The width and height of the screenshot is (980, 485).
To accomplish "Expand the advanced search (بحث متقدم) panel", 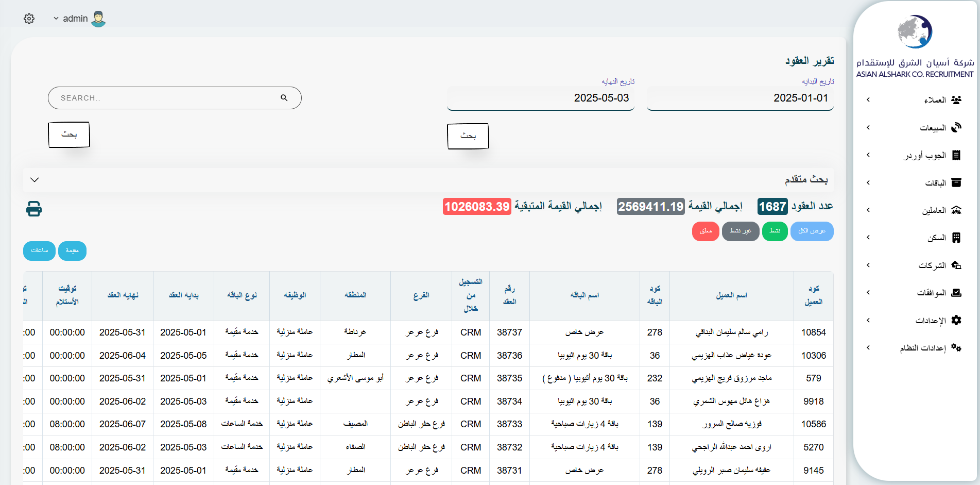I will 35,180.
